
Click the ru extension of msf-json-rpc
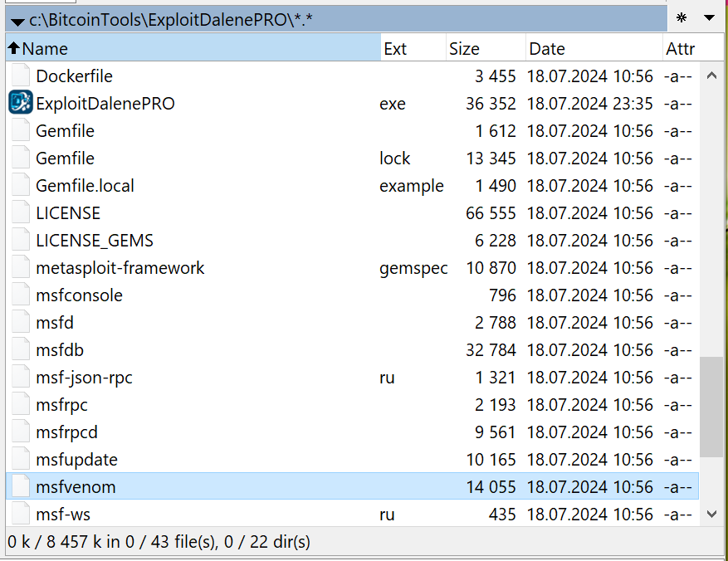(x=387, y=378)
